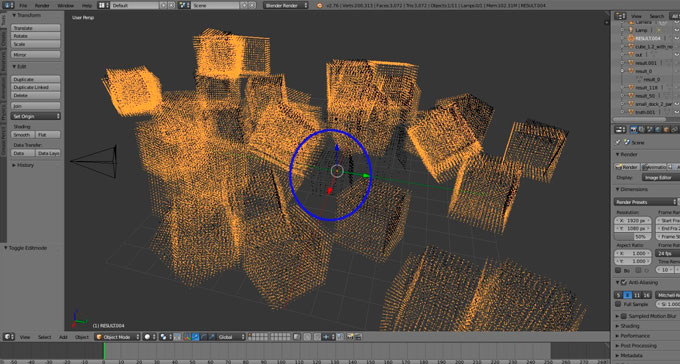The height and width of the screenshot is (364, 680).
Task: Toggle visibility eye for Lamp
Action: [677, 30]
